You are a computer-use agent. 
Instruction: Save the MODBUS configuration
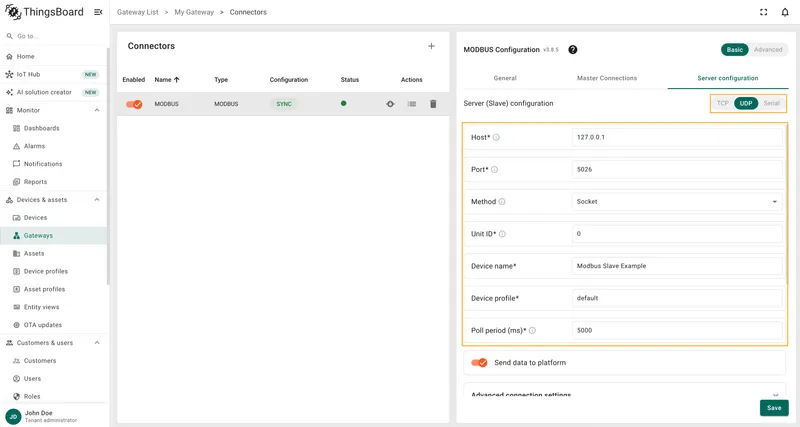[x=774, y=408]
